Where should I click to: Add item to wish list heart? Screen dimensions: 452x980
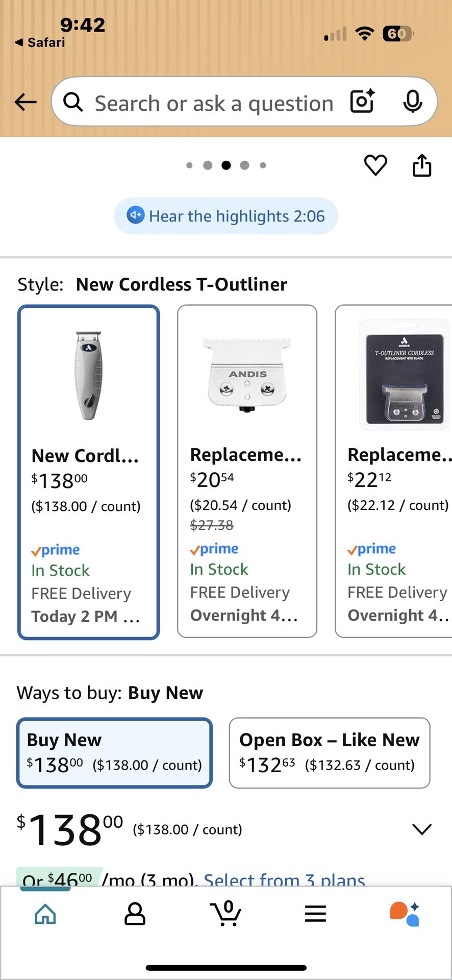(375, 165)
